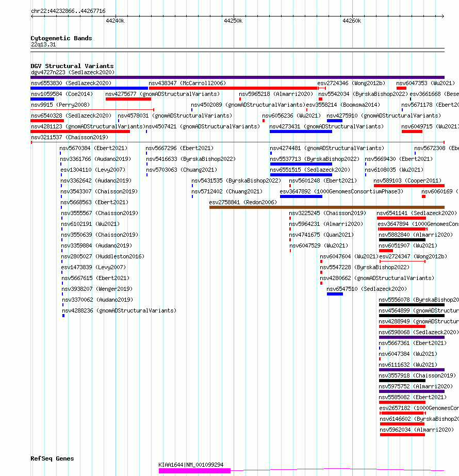Click the purple dgv4727n223 region bar
The height and width of the screenshot is (476, 459).
point(237,77)
